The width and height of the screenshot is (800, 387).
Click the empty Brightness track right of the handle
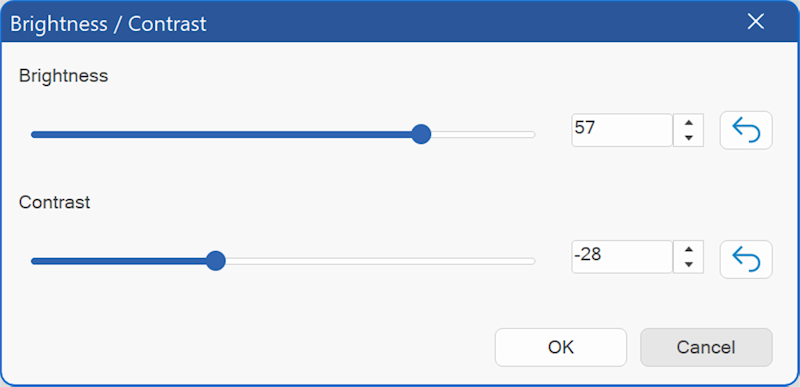pos(483,135)
